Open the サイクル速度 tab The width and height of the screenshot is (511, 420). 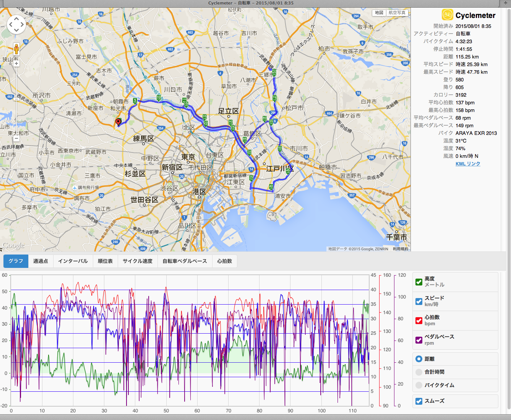[138, 261]
